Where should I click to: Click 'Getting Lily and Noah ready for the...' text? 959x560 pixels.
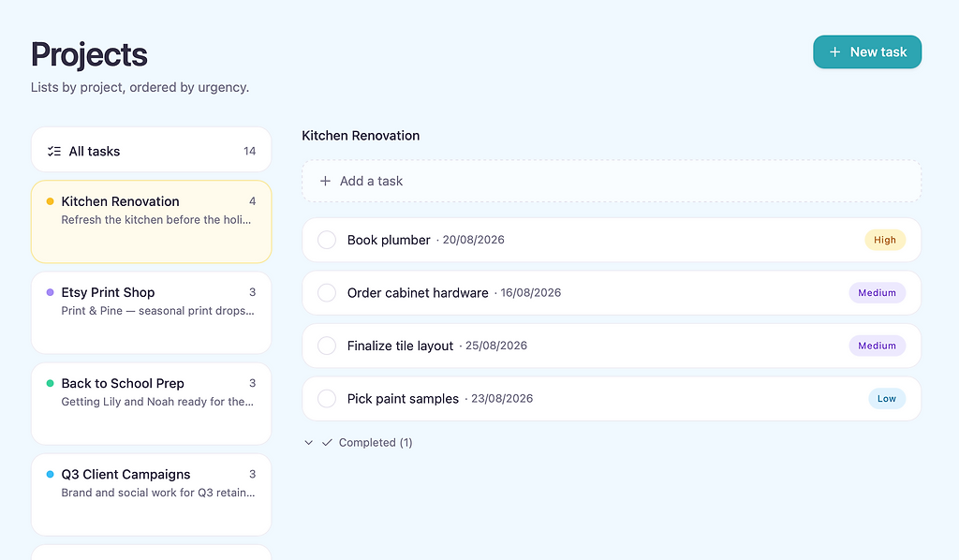pyautogui.click(x=157, y=402)
